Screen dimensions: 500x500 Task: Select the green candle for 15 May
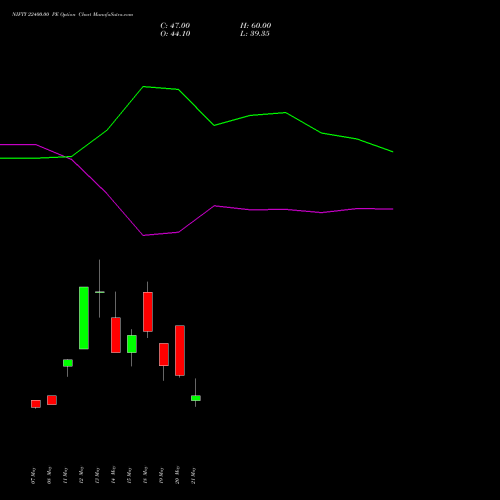[132, 344]
